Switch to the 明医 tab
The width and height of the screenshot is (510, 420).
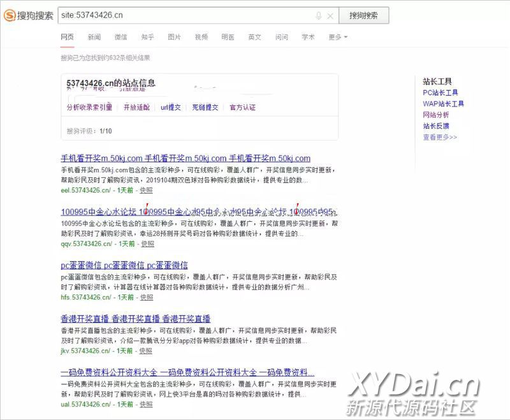pos(228,37)
